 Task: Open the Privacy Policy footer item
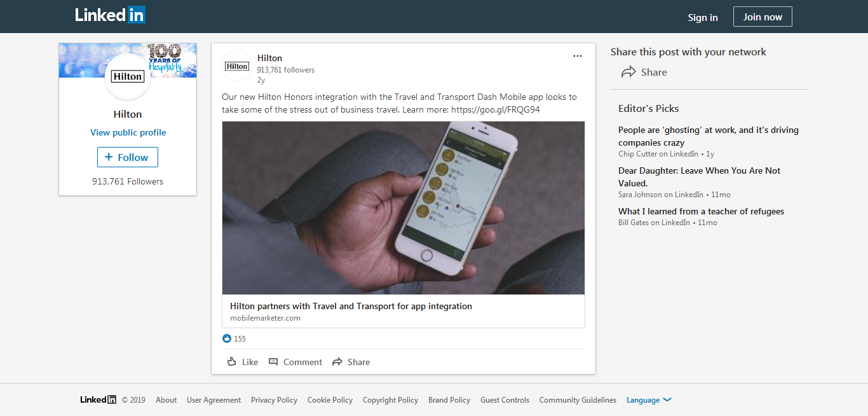(274, 399)
